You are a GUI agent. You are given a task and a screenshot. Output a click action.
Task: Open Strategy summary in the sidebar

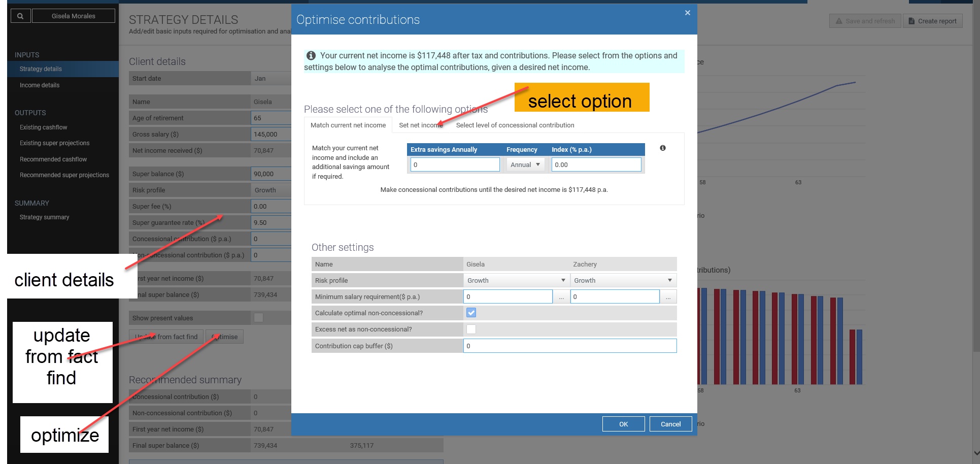pyautogui.click(x=44, y=217)
